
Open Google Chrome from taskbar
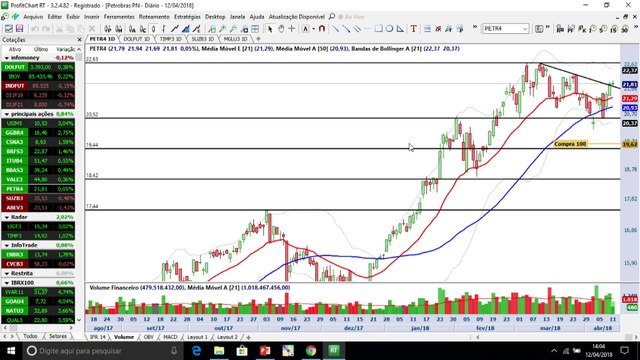(x=311, y=351)
